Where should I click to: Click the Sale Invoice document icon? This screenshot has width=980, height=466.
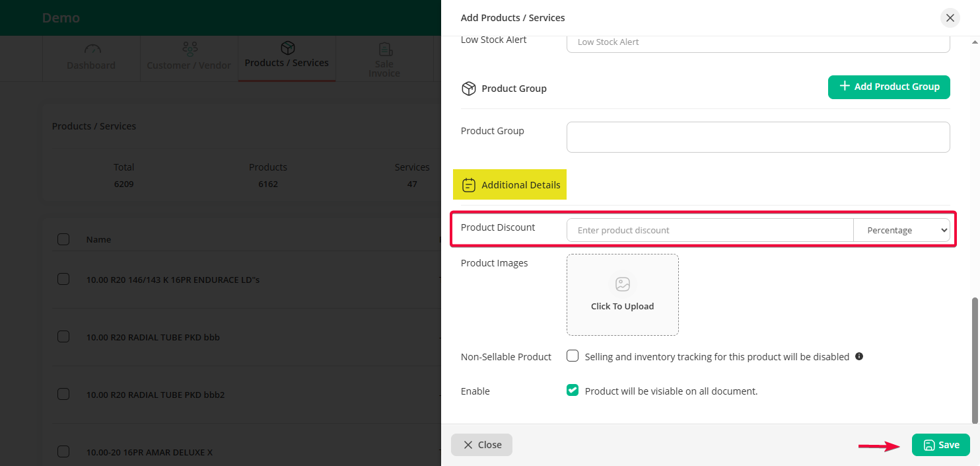(384, 50)
